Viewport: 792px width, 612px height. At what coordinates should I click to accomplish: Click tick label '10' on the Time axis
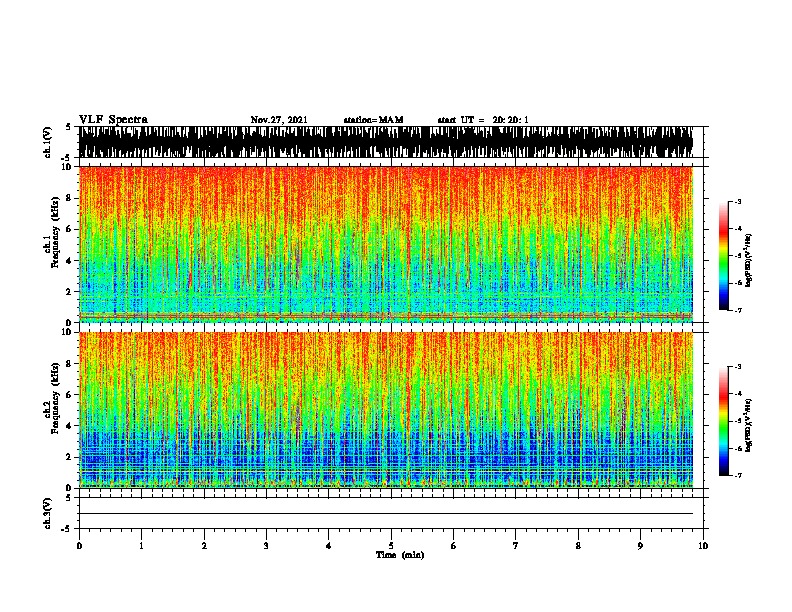[703, 546]
